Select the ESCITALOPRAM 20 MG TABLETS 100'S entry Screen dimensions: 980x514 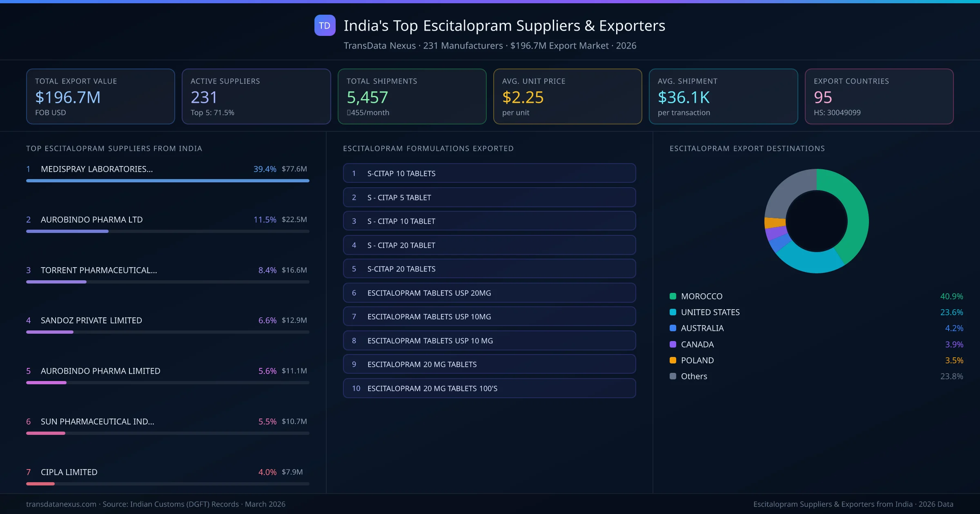pos(489,388)
